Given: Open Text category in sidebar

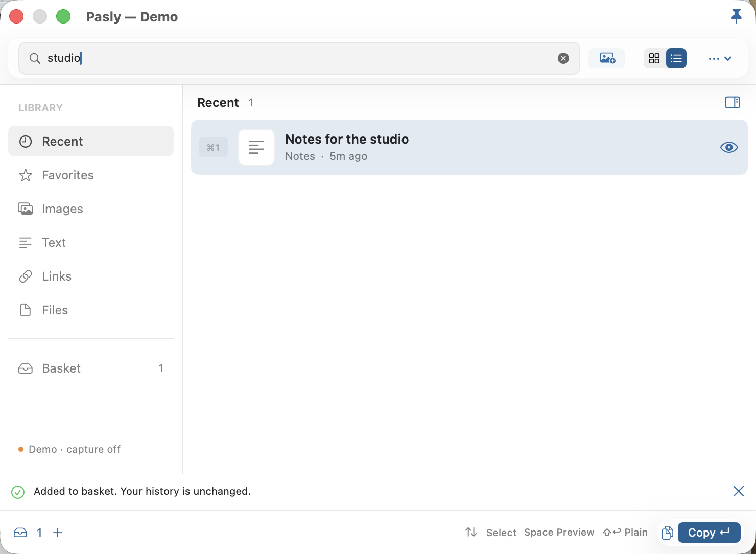Looking at the screenshot, I should pyautogui.click(x=91, y=242).
